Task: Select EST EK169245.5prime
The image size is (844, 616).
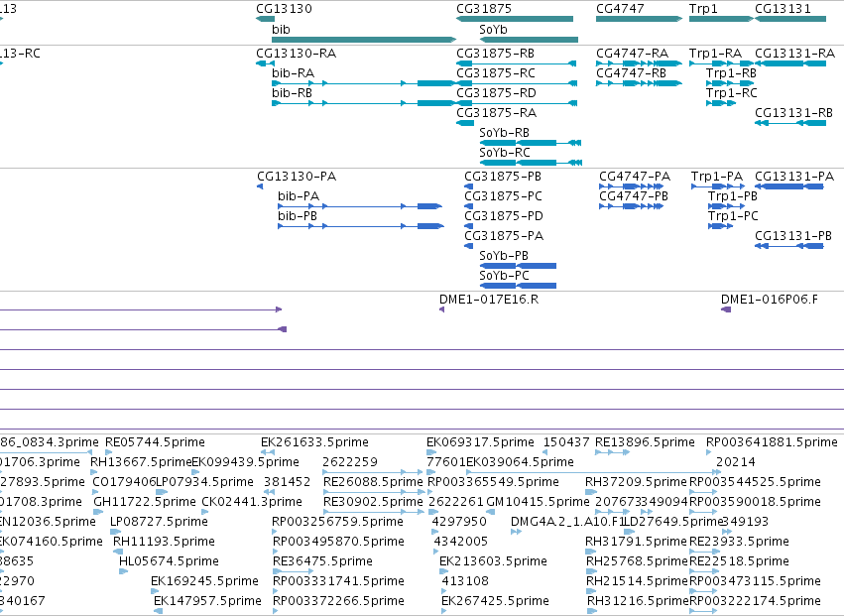Action: pyautogui.click(x=155, y=591)
